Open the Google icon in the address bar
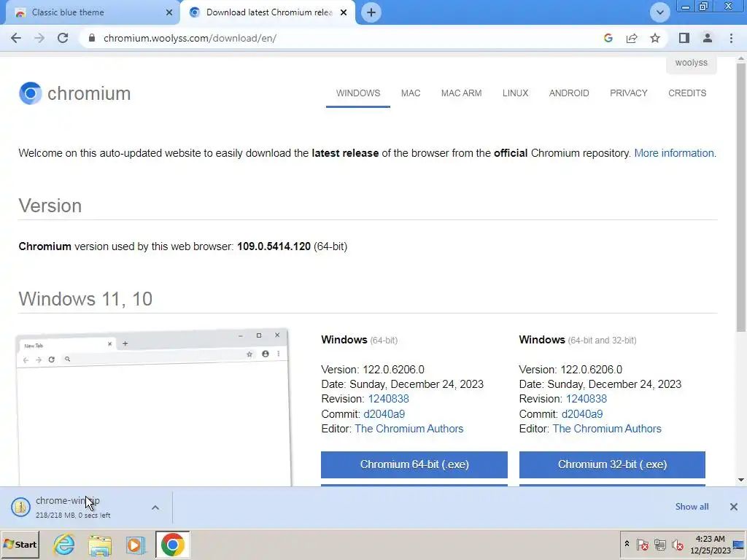This screenshot has width=747, height=560. (x=608, y=38)
